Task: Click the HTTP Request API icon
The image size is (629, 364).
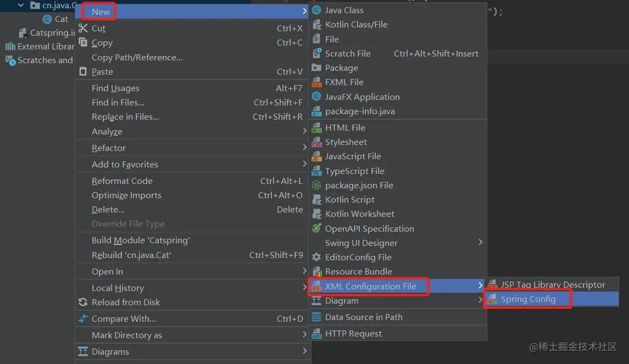Action: 316,334
